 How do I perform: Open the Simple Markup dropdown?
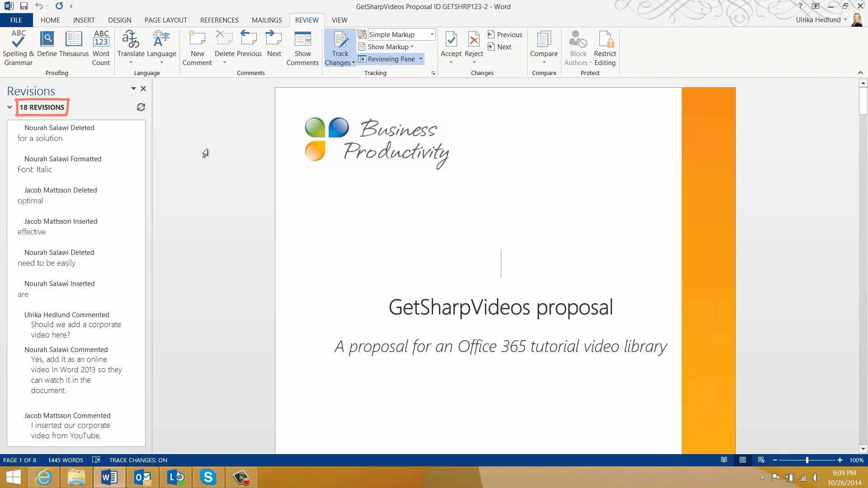432,34
